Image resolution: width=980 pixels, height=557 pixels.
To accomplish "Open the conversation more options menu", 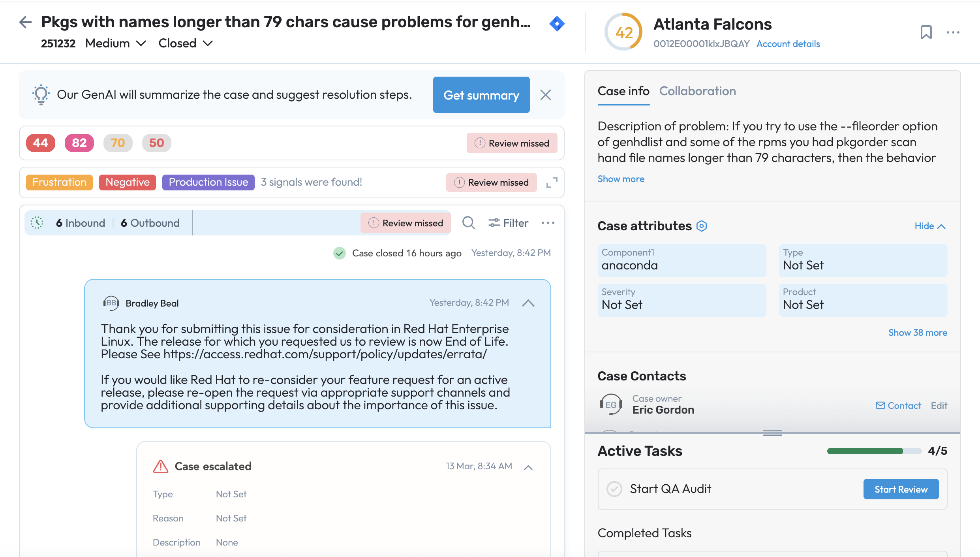I will click(548, 223).
